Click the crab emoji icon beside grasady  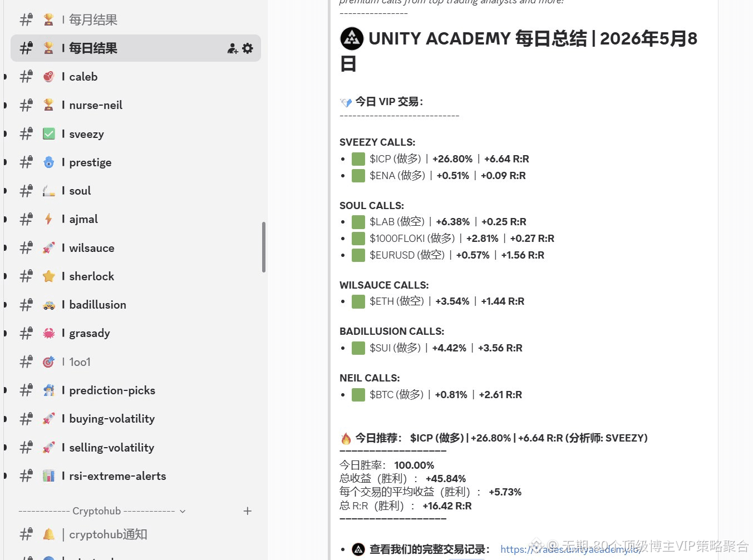[x=49, y=333]
